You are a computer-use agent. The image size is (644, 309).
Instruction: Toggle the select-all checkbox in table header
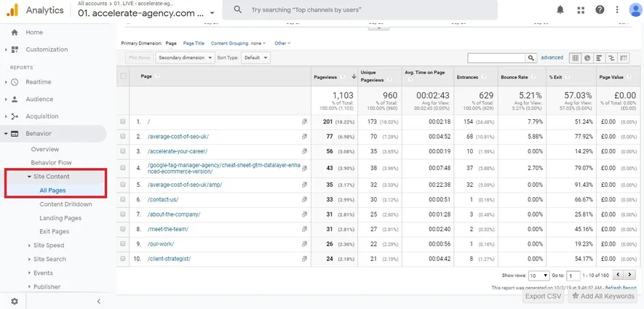(123, 76)
